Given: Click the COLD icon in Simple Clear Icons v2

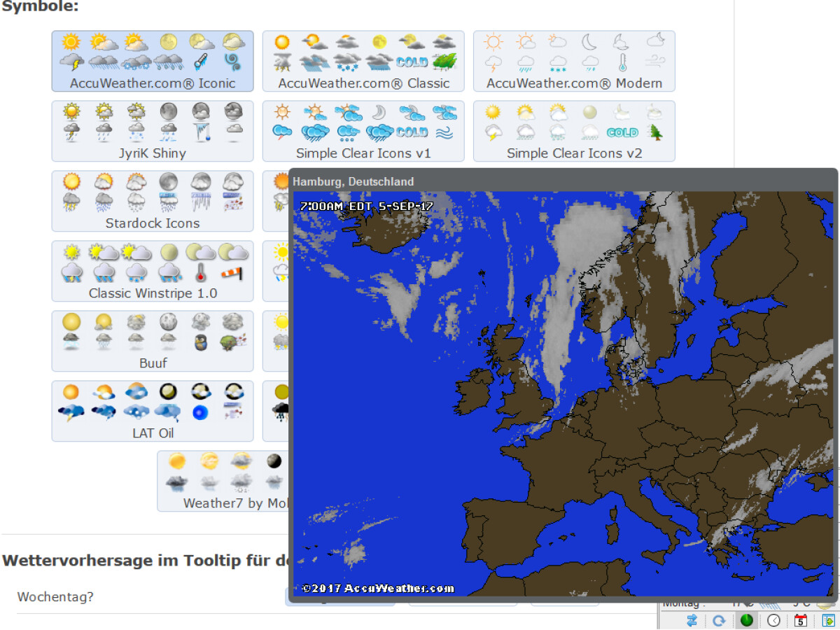Looking at the screenshot, I should click(x=623, y=133).
